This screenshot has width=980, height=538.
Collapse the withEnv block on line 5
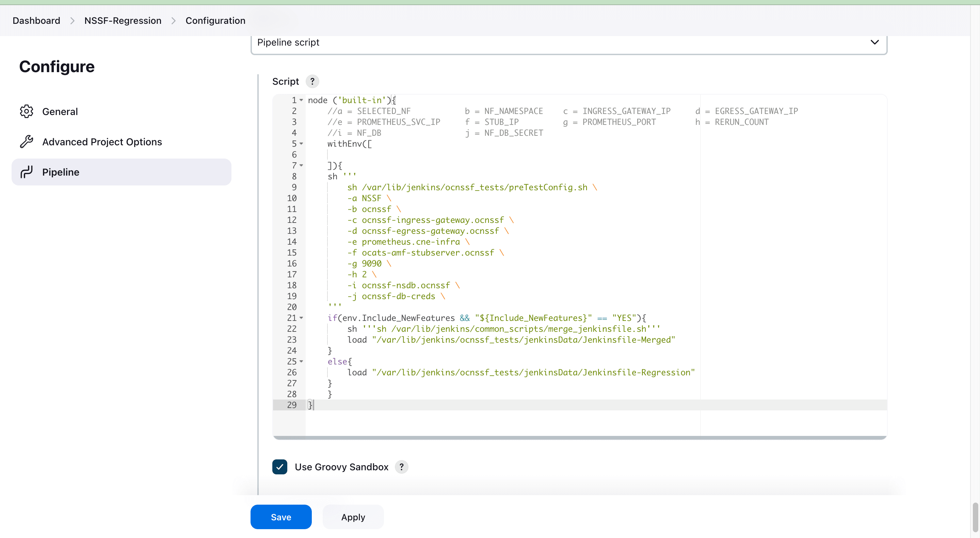(301, 144)
